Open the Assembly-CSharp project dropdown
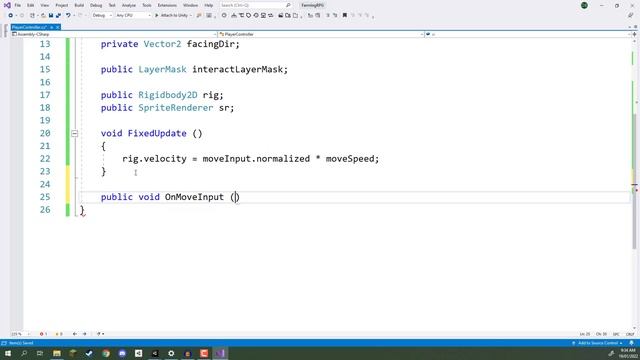Viewport: 640px width, 360px height. pos(114,34)
